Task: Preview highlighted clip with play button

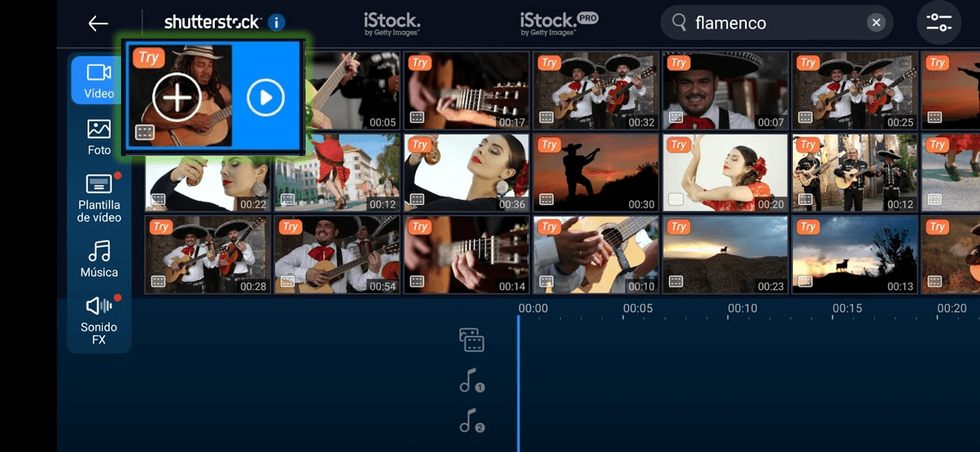Action: point(266,98)
